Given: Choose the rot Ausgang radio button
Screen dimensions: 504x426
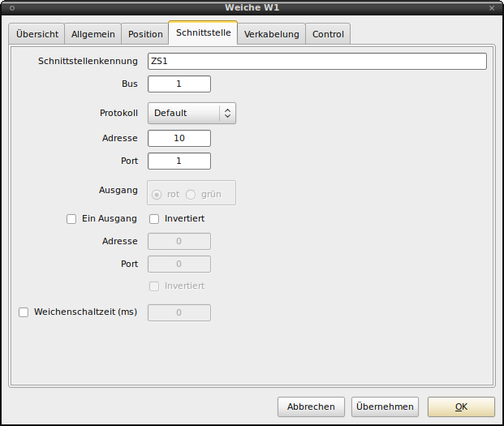Looking at the screenshot, I should click(x=157, y=194).
